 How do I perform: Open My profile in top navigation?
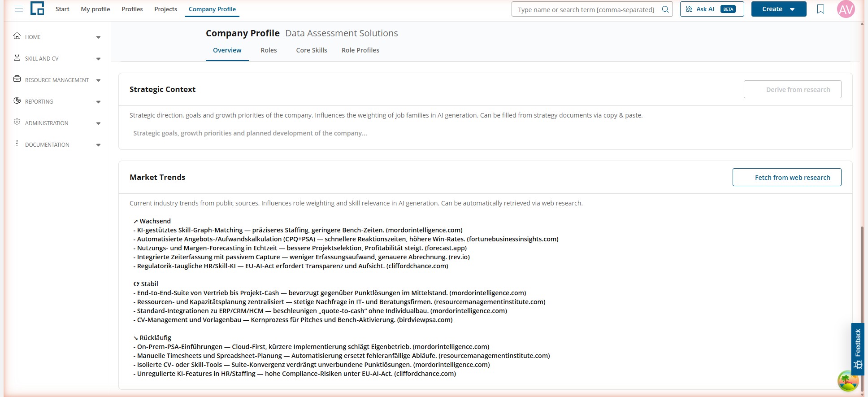point(95,9)
